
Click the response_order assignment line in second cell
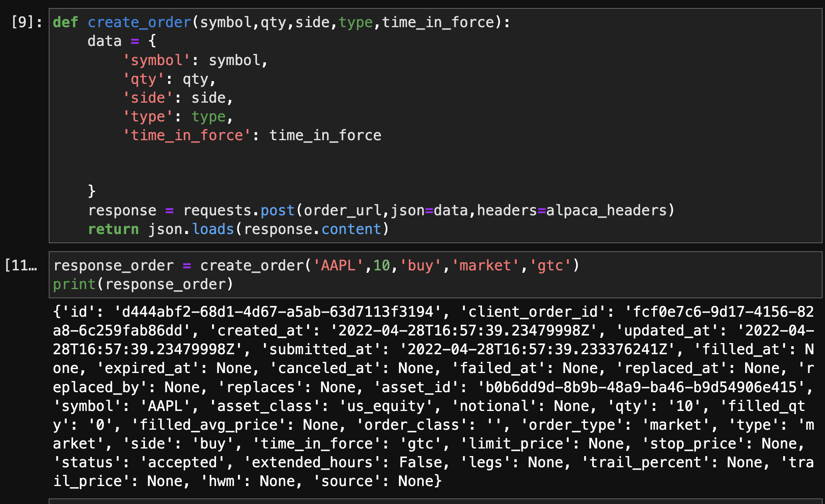[x=316, y=266]
